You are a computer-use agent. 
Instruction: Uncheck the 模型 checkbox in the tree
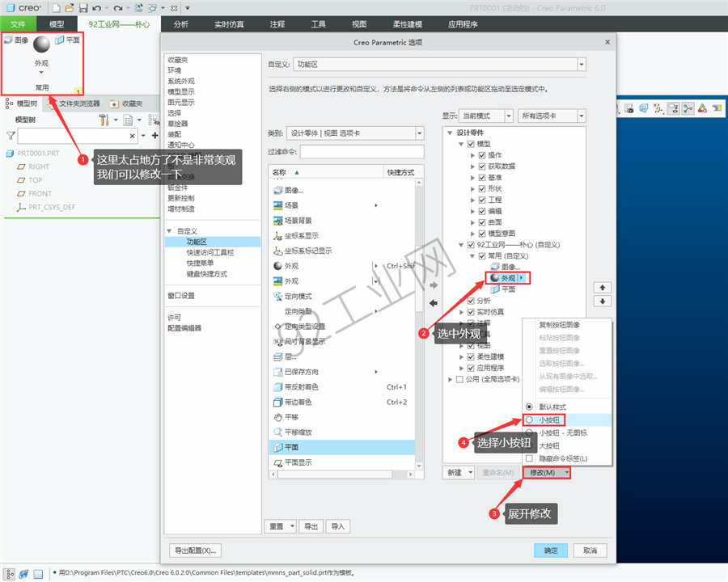pos(471,144)
